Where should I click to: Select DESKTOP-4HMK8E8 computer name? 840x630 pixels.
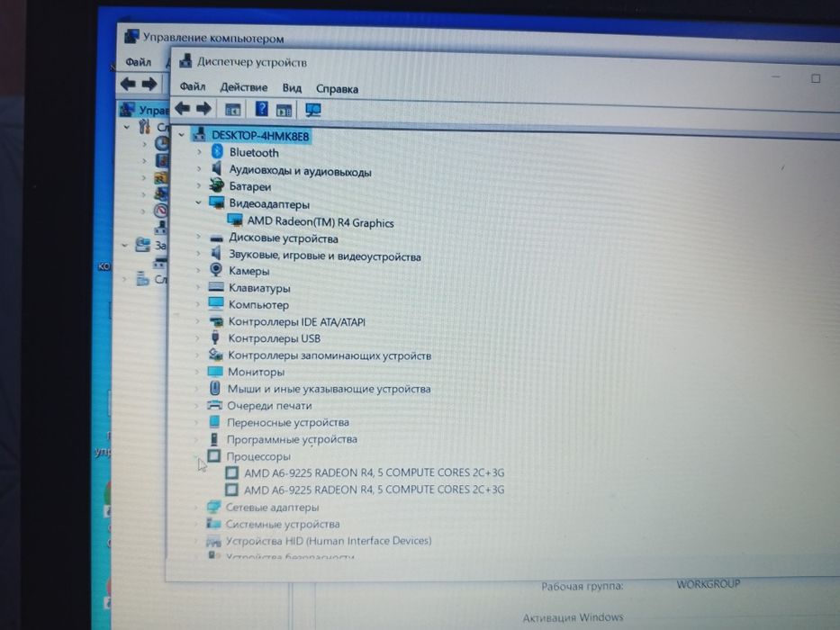260,136
